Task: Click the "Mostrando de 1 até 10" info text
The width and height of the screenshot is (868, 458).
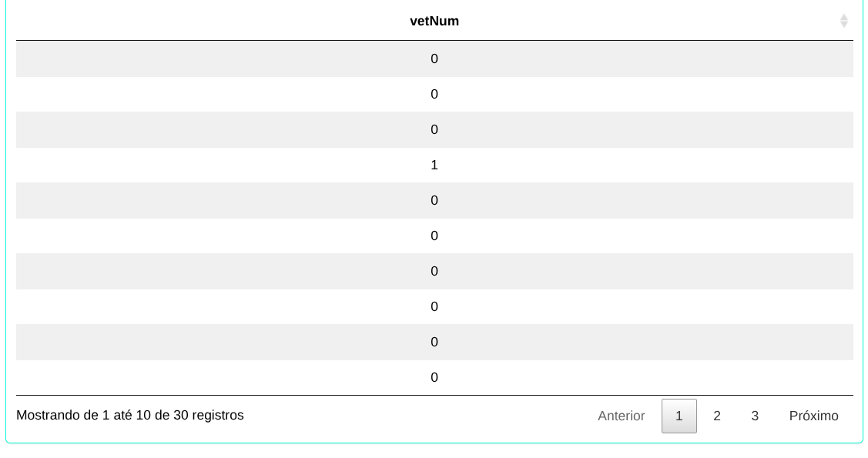Action: (x=129, y=416)
